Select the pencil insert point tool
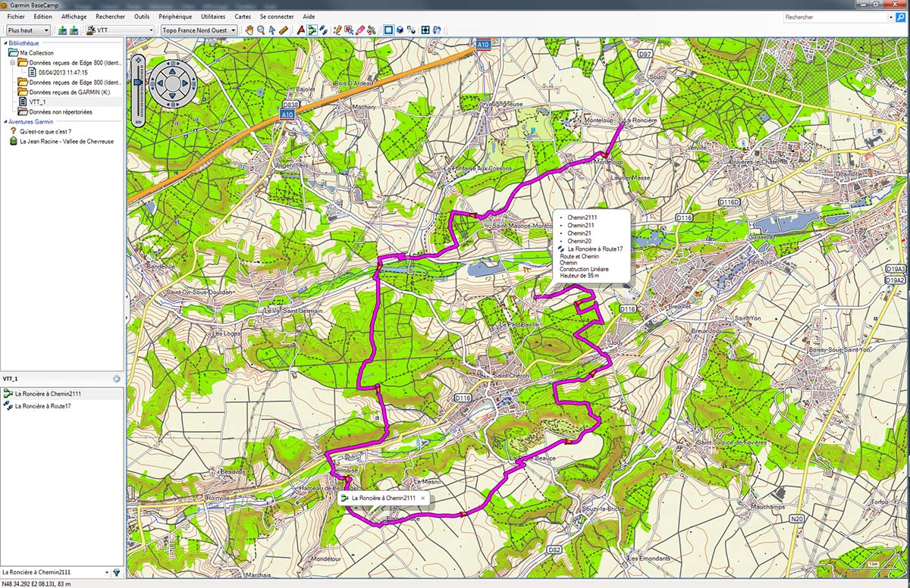This screenshot has width=910, height=588. point(337,30)
